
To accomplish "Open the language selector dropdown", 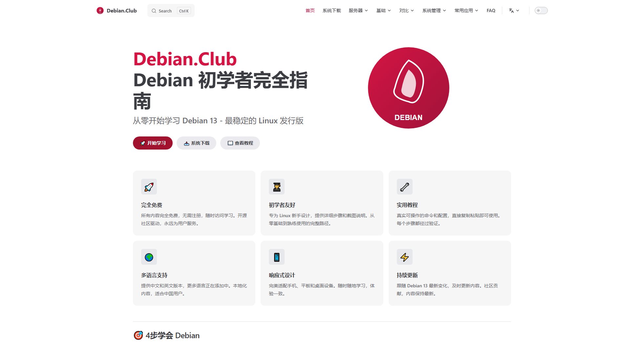I will 514,10.
